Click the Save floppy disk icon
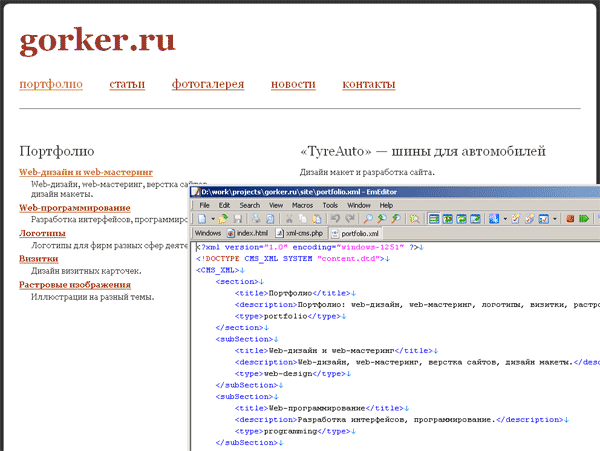Screen dimensions: 600x451 tap(238, 218)
